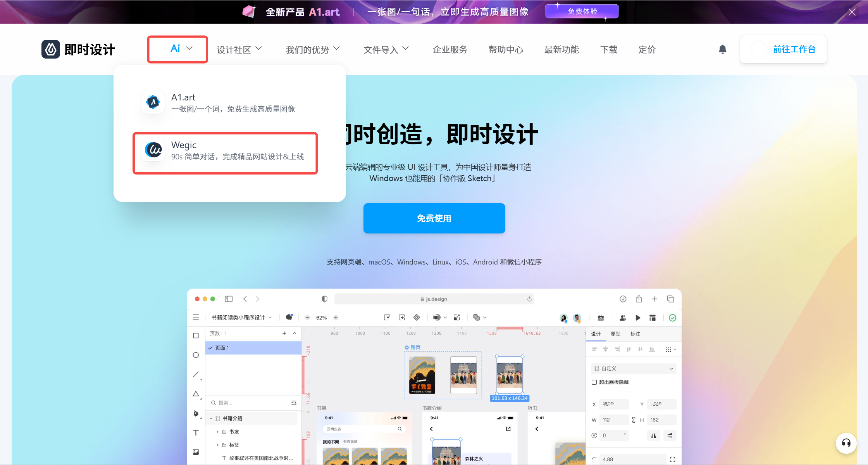
Task: Open the customer service headset icon
Action: pos(846,443)
